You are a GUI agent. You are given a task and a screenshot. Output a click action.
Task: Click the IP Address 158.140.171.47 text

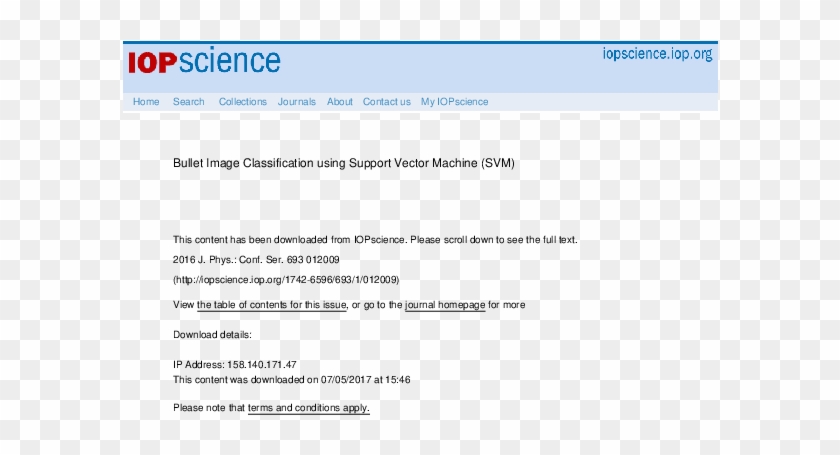235,365
